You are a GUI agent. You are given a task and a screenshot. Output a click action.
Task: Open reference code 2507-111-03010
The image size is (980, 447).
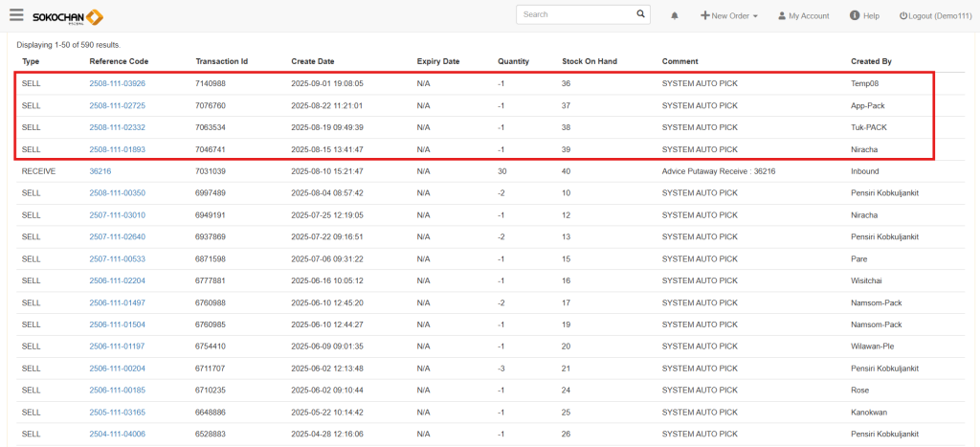[x=117, y=214]
